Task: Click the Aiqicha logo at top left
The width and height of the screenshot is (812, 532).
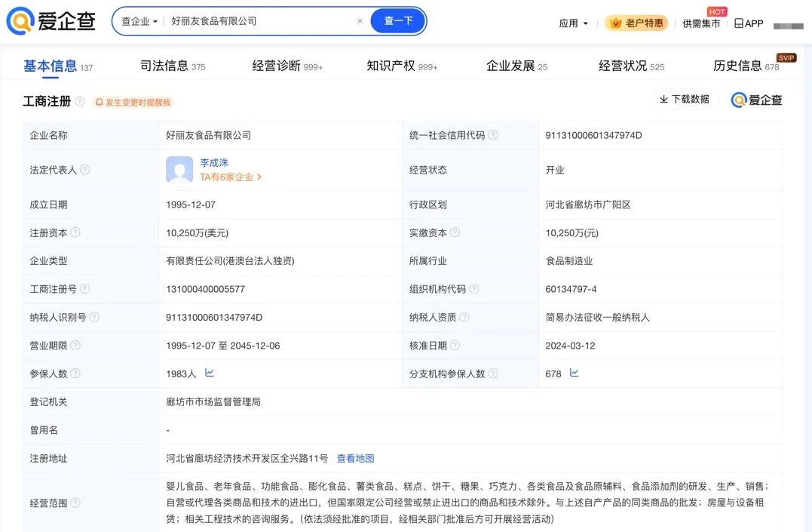Action: point(51,21)
